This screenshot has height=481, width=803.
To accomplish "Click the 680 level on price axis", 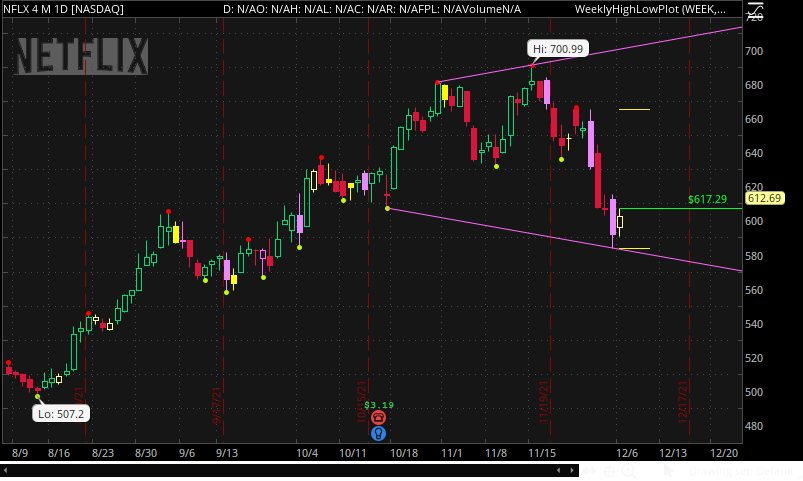I will (754, 85).
